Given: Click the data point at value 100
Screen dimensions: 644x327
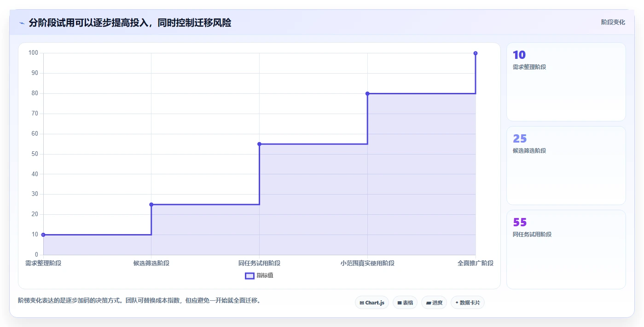Looking at the screenshot, I should tap(476, 53).
